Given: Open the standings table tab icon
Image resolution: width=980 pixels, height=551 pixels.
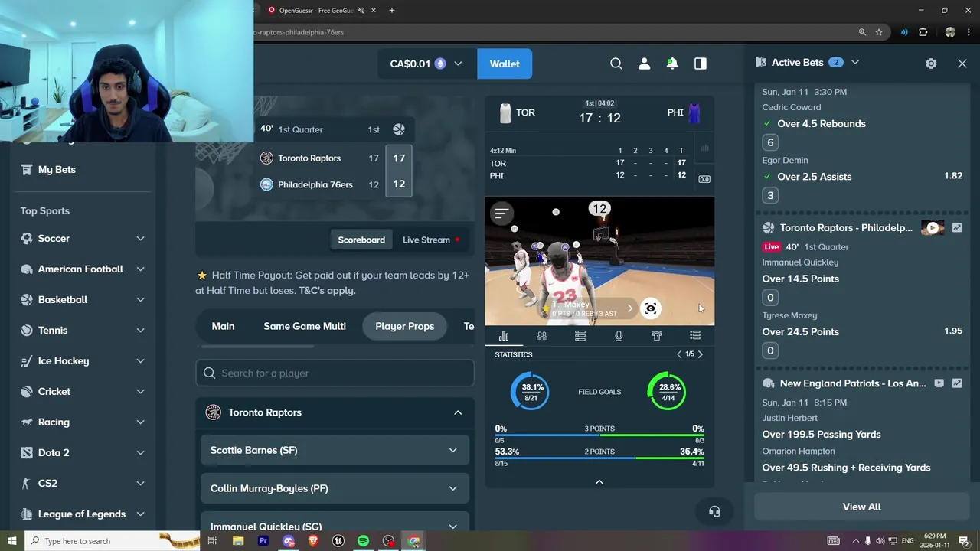Looking at the screenshot, I should [580, 335].
